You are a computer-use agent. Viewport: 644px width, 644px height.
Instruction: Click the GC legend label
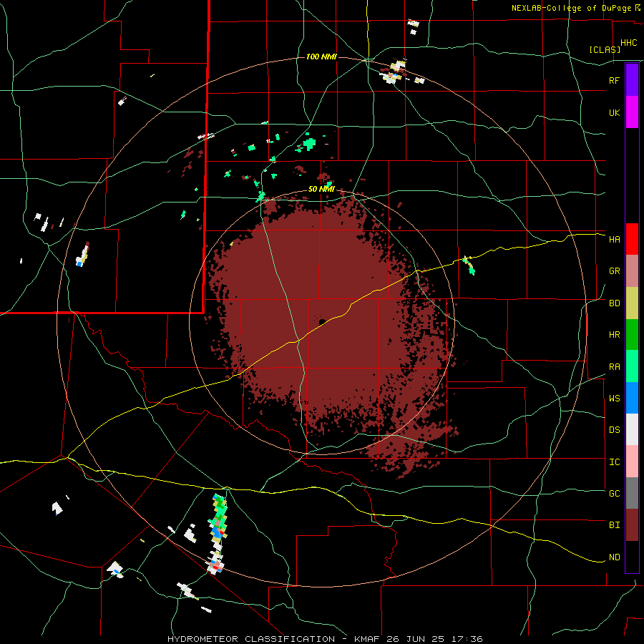(x=614, y=493)
